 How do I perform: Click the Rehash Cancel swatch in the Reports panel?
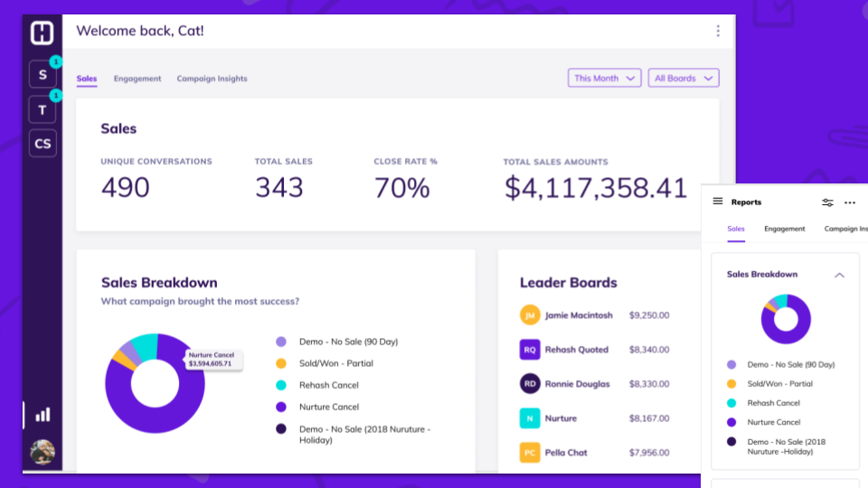(x=731, y=403)
